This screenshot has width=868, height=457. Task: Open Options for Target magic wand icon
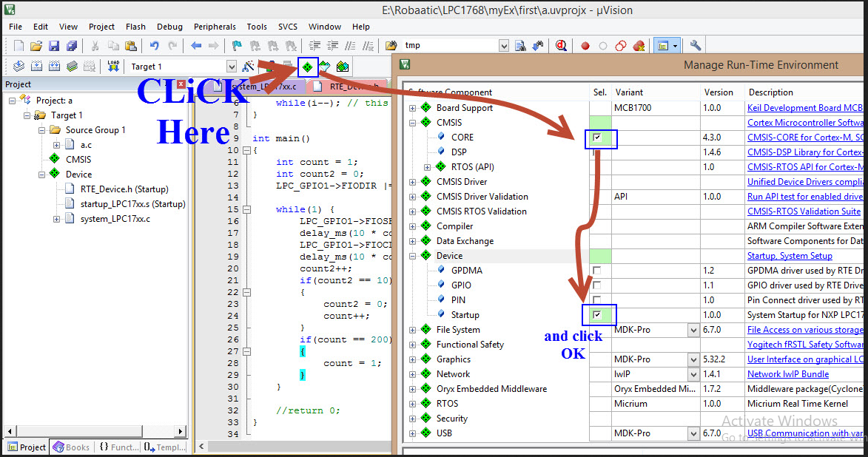coord(248,67)
